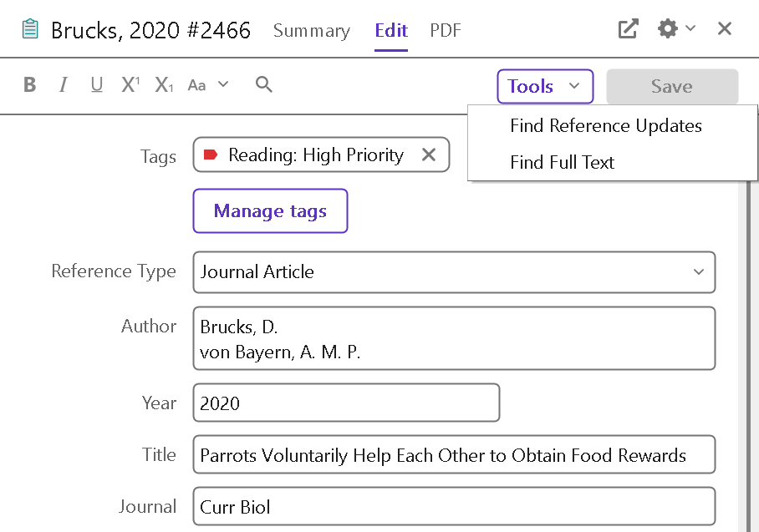Image resolution: width=759 pixels, height=532 pixels.
Task: Select Find Full Text menu item
Action: (562, 163)
